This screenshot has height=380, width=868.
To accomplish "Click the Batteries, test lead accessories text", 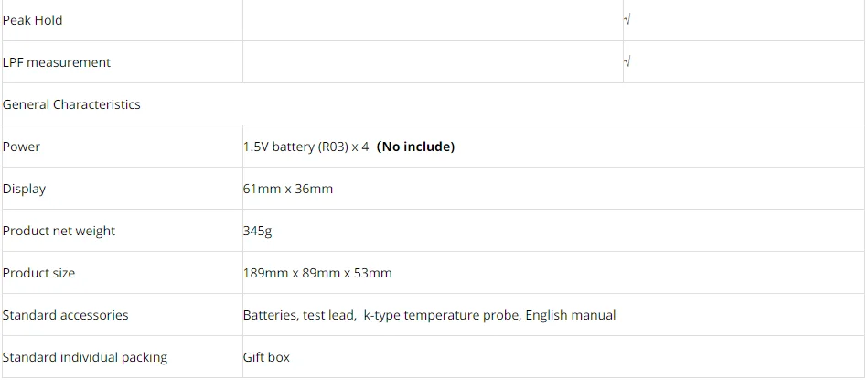I will [x=299, y=315].
